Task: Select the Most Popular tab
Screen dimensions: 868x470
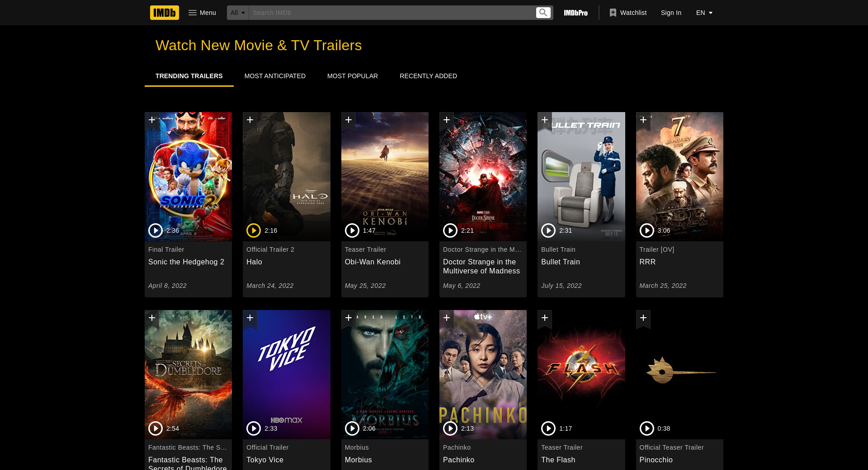Action: coord(353,76)
